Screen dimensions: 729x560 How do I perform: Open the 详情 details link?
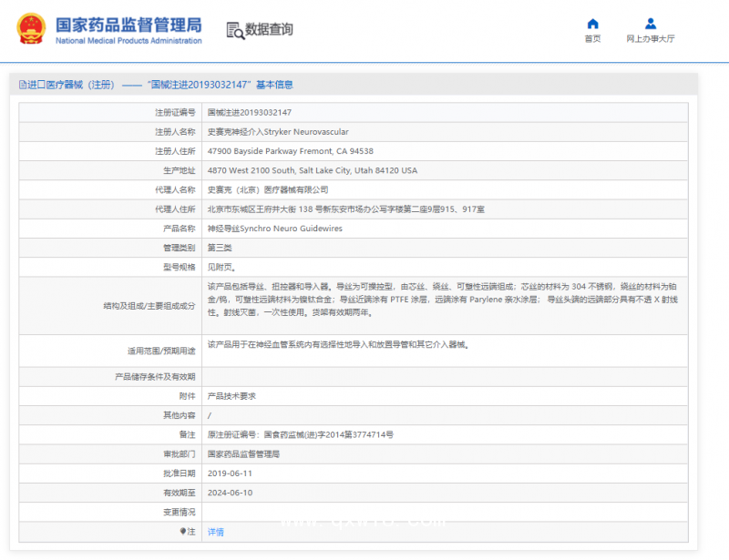click(x=216, y=532)
